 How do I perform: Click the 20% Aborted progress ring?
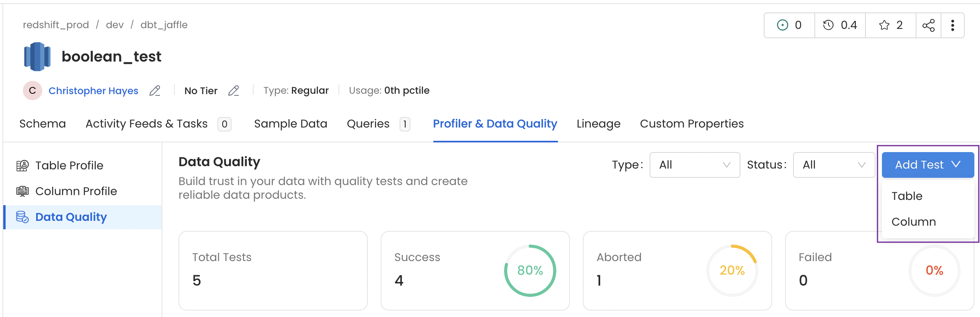pos(732,270)
